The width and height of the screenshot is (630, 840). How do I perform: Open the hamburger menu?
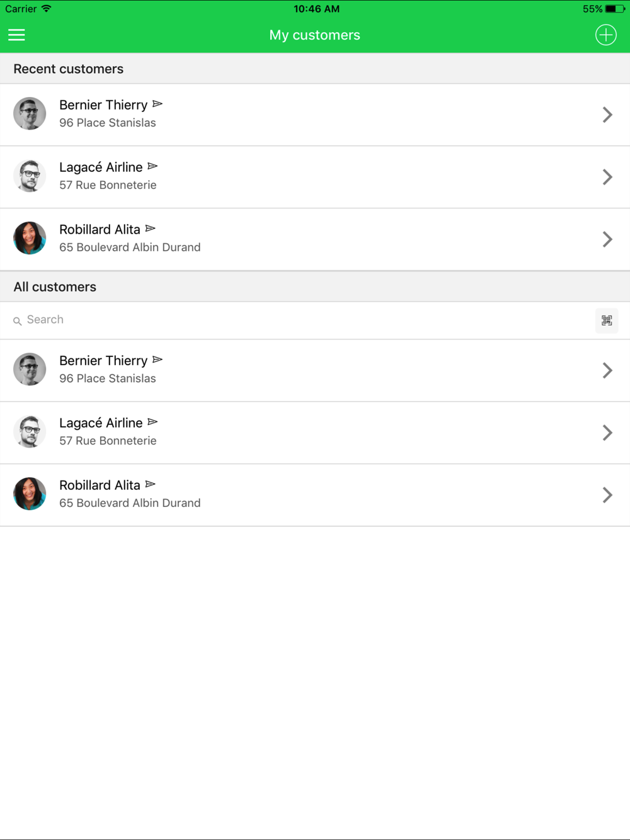(16, 35)
